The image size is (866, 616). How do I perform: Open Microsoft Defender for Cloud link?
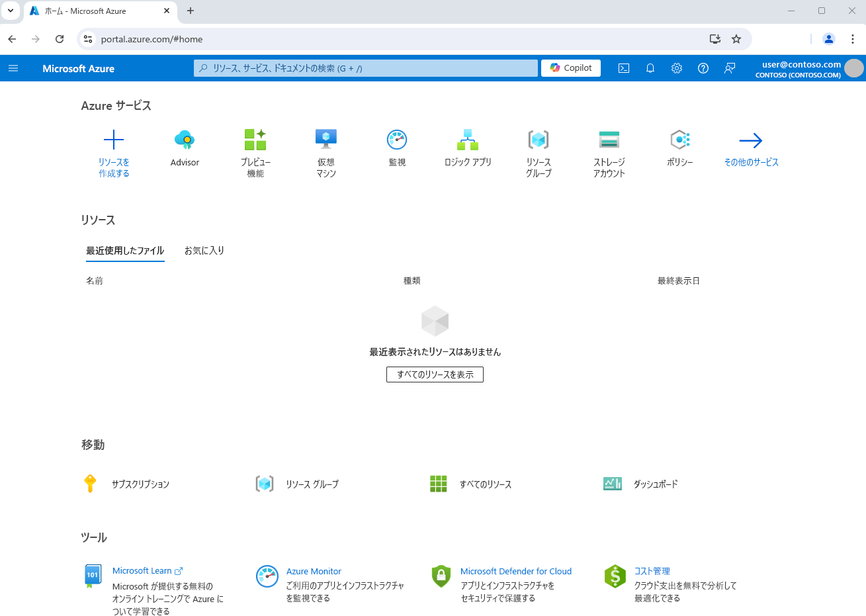pos(516,571)
